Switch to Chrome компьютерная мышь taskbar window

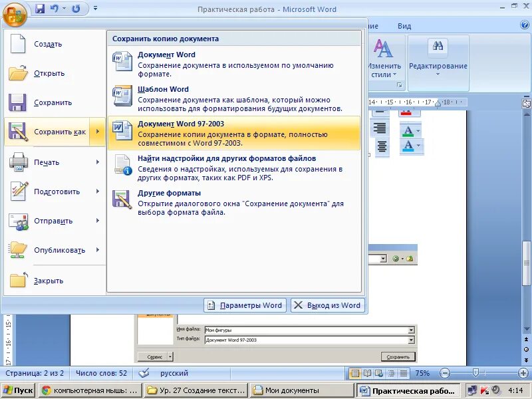point(90,391)
